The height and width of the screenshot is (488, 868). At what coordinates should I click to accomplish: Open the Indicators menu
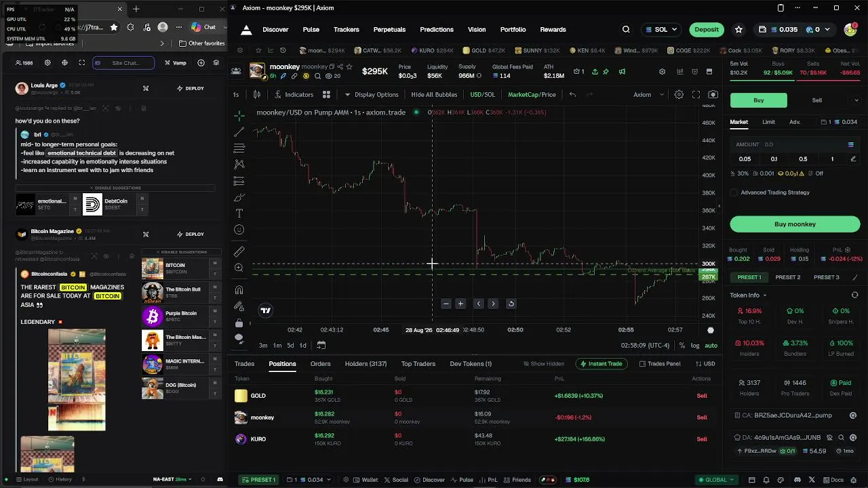tap(294, 95)
